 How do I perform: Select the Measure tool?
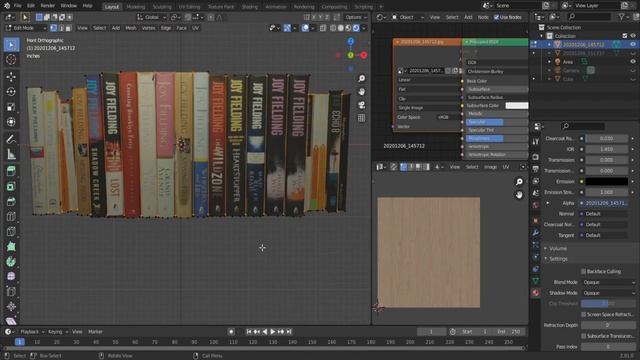point(11,154)
